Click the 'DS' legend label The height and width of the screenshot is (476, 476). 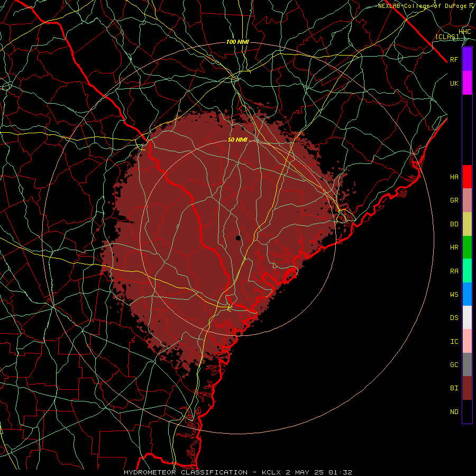(x=454, y=318)
